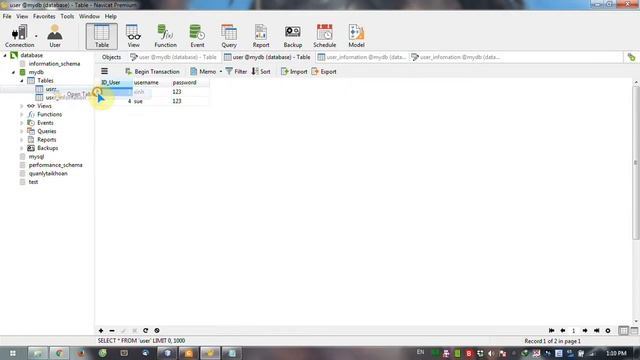Image resolution: width=640 pixels, height=360 pixels.
Task: Select the View toolbar icon
Action: pyautogui.click(x=133, y=36)
